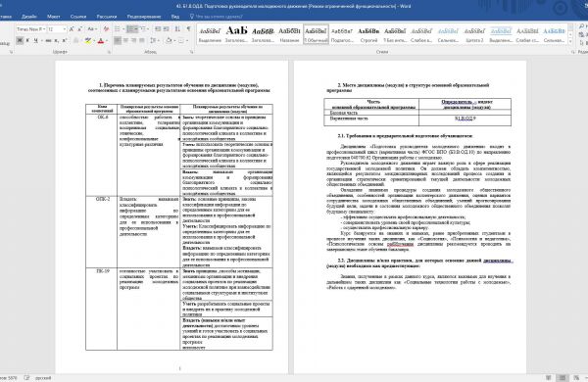Open the Вид ribbon tab
The width and height of the screenshot is (588, 382).
[175, 17]
